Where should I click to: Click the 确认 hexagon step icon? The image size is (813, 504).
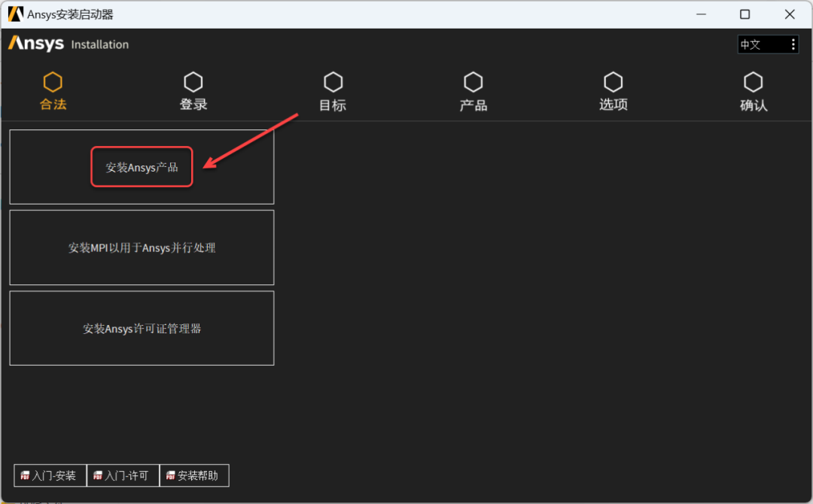click(x=753, y=82)
